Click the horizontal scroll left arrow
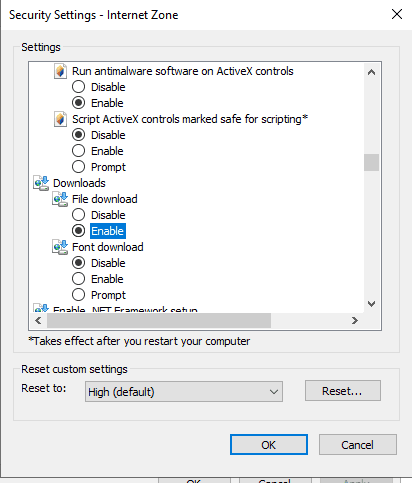412x483 pixels. pyautogui.click(x=38, y=321)
